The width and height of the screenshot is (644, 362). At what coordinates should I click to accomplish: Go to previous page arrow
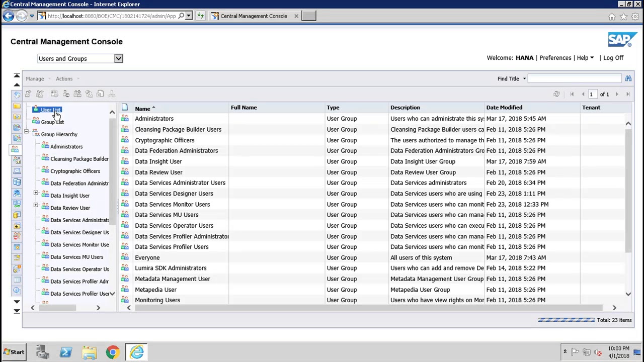click(x=583, y=94)
